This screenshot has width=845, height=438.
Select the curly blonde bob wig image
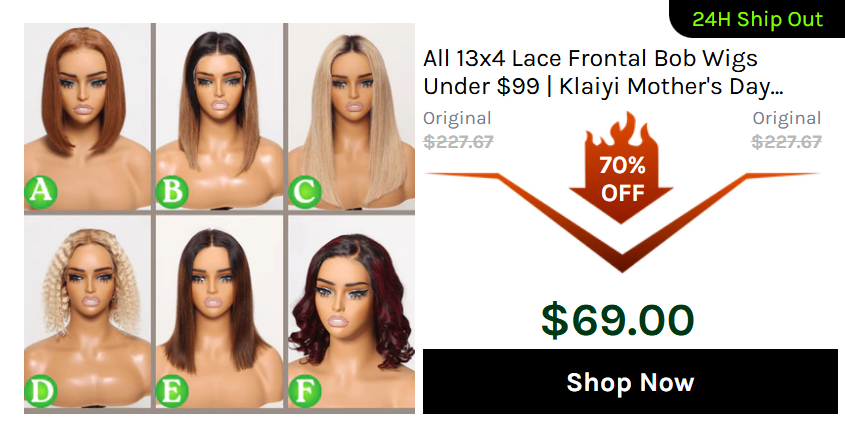click(87, 312)
